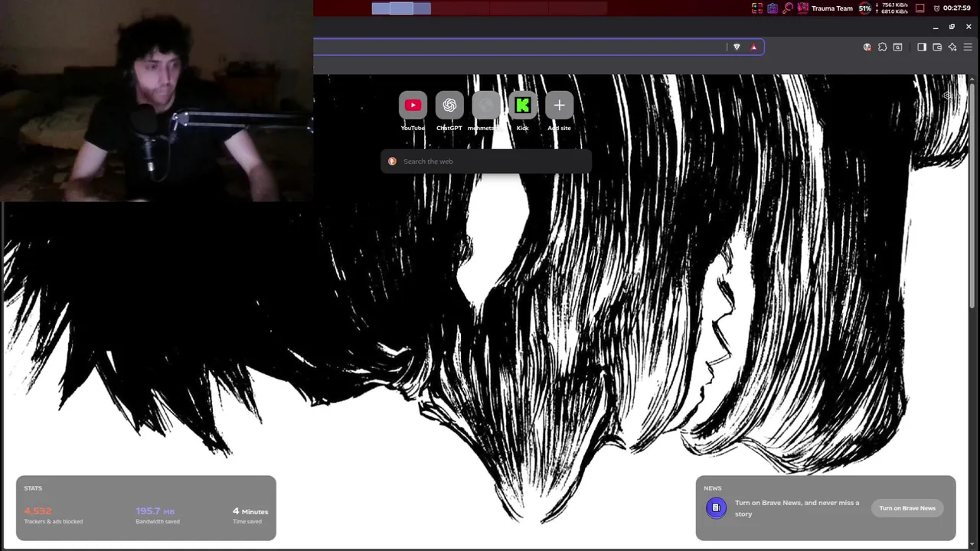Click the Brave News card icon
The image size is (980, 551).
[716, 508]
